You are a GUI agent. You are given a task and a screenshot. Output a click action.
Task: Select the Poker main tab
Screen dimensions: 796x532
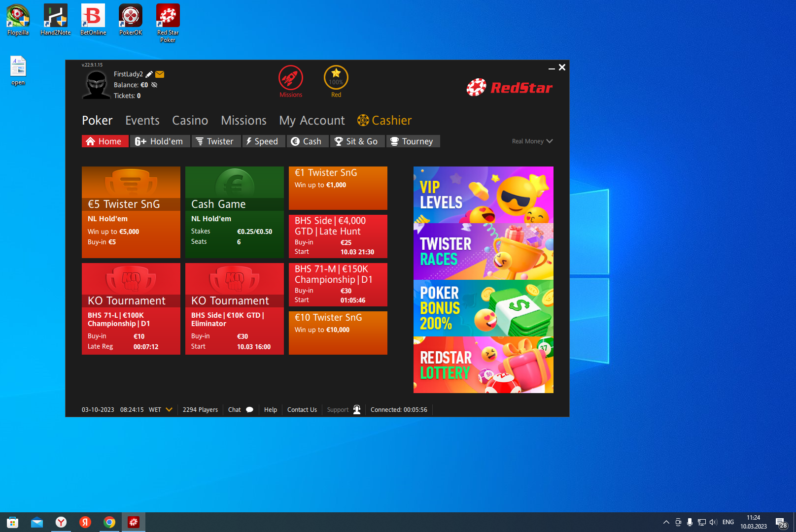point(97,120)
